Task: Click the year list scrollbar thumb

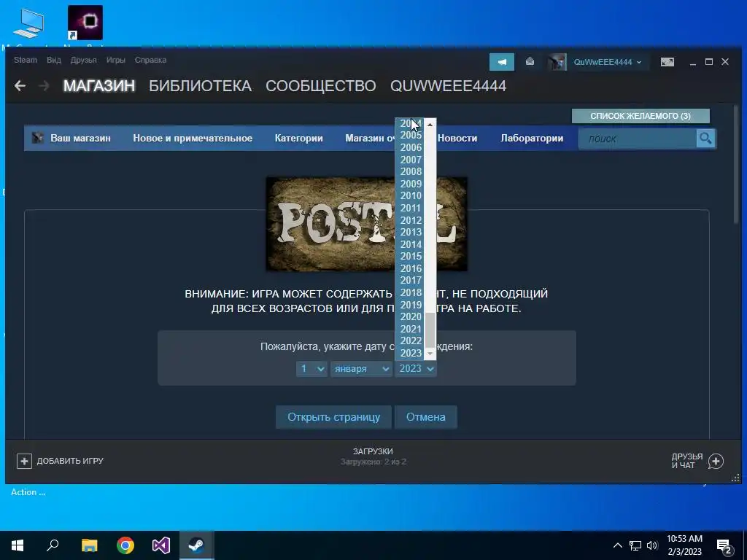Action: pyautogui.click(x=430, y=330)
